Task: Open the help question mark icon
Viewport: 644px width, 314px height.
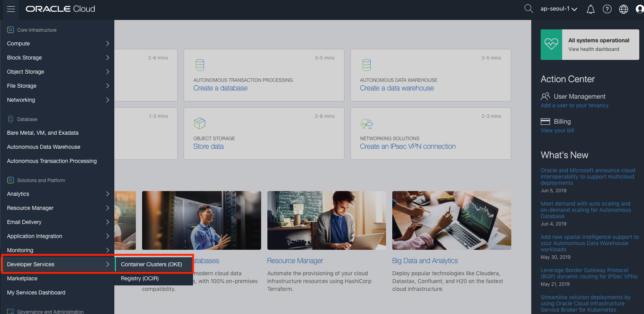Action: (607, 9)
